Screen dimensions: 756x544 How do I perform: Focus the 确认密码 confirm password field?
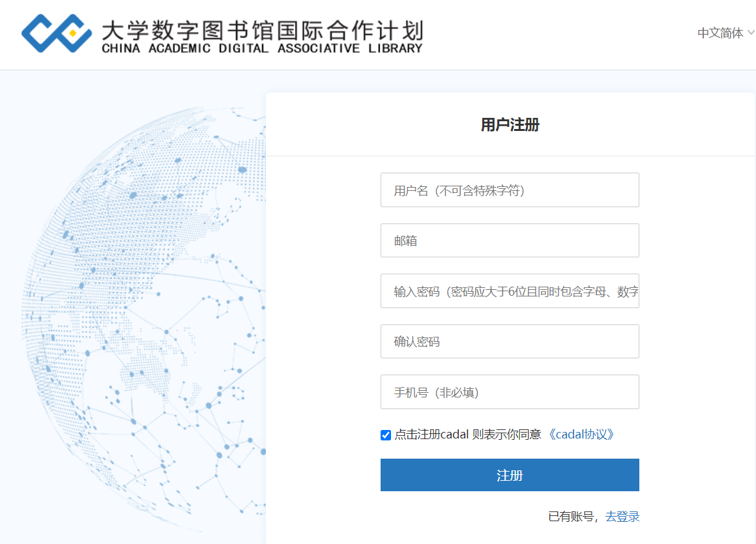coord(510,341)
